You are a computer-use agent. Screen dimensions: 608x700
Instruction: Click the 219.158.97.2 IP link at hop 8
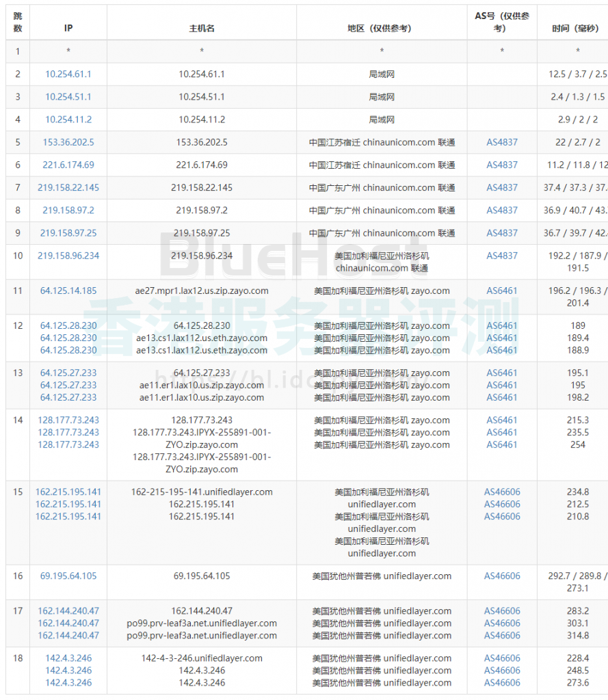click(68, 210)
